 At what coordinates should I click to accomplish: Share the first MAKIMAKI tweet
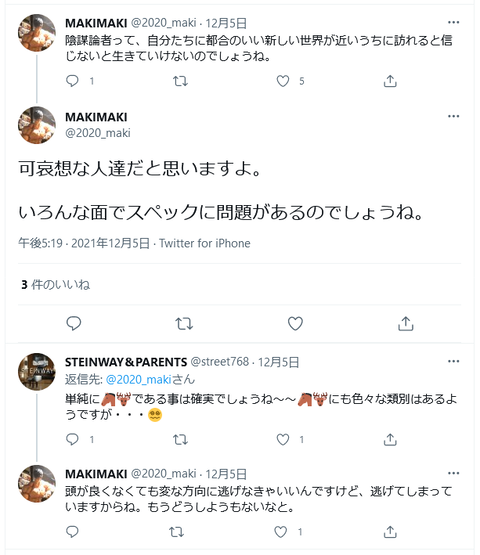[390, 81]
